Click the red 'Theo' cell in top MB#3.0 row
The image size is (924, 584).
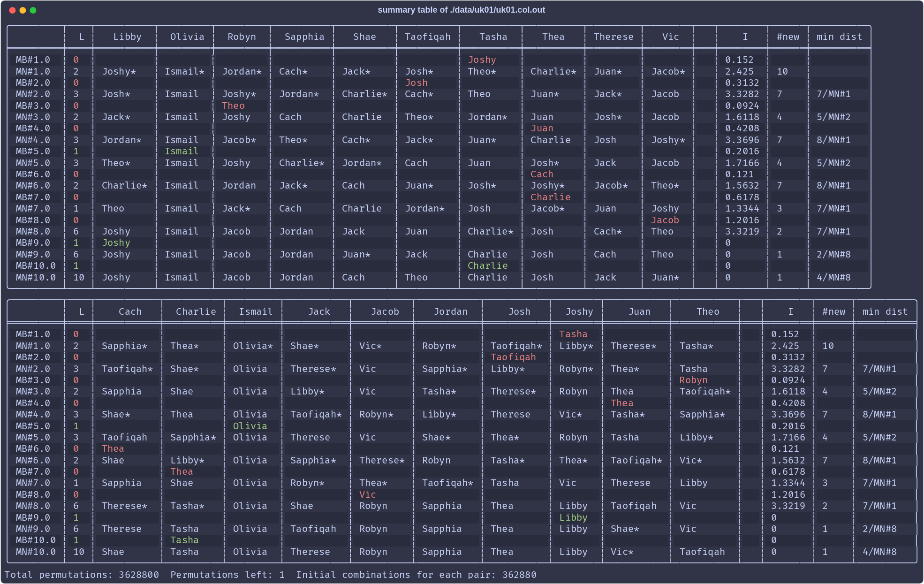233,106
